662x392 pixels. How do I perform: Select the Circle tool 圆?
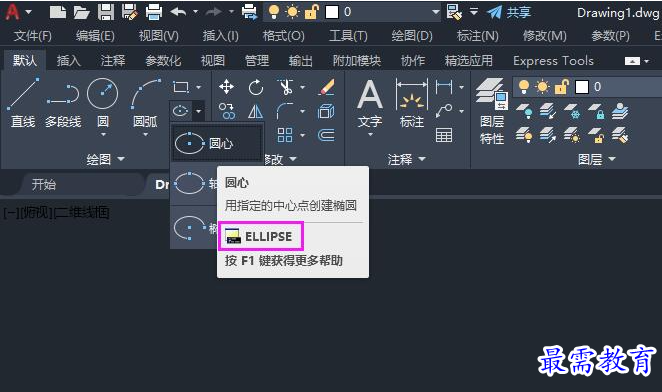click(x=103, y=103)
